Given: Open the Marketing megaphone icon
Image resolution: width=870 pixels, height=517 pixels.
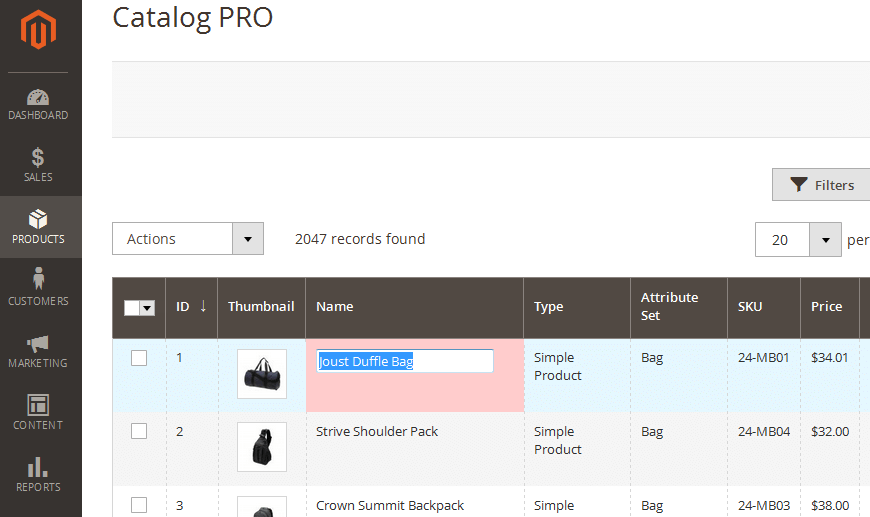Looking at the screenshot, I should 38,344.
